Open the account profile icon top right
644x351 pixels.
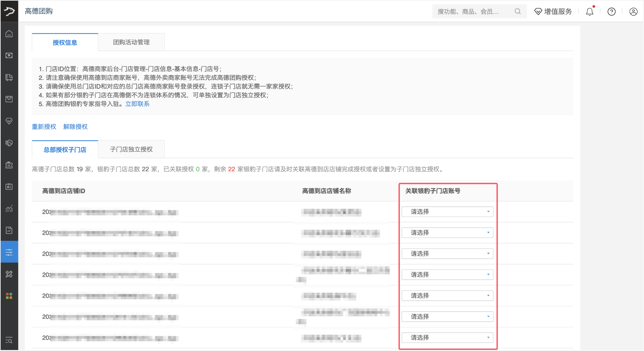pos(633,11)
